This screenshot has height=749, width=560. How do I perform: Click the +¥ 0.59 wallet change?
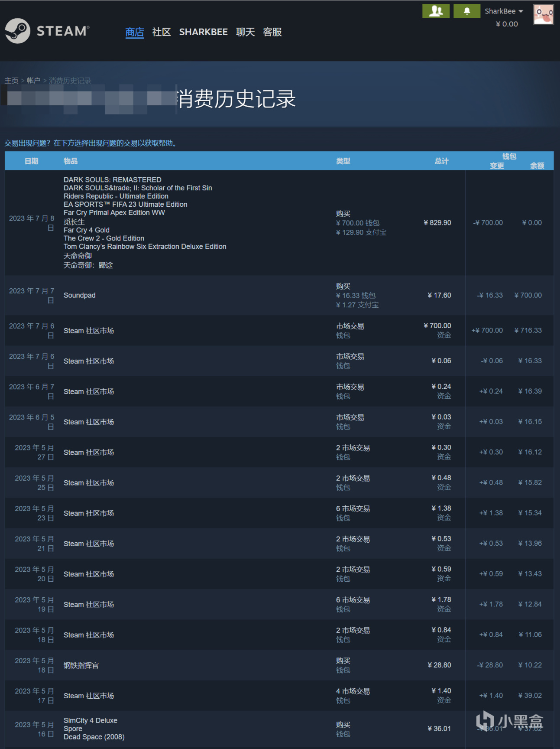point(491,574)
